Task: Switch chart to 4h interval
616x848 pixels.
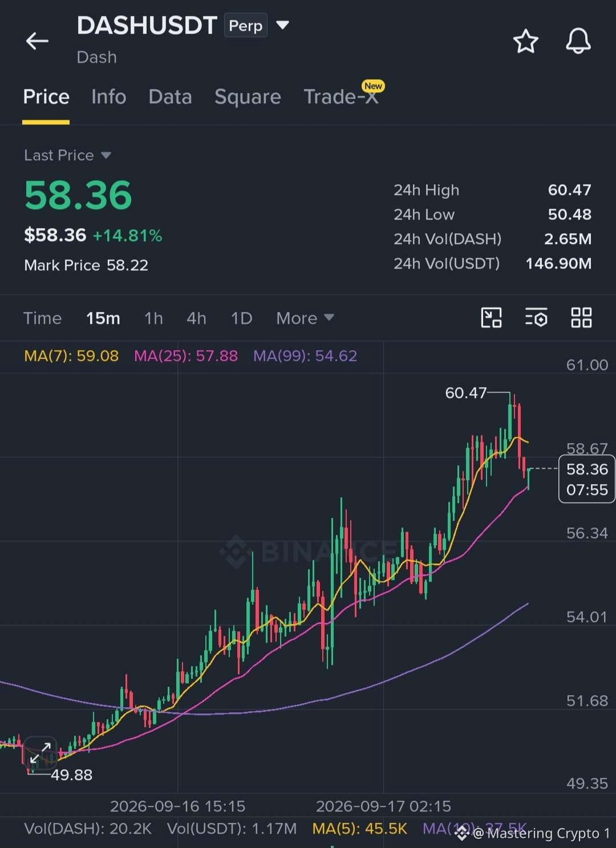Action: (196, 318)
